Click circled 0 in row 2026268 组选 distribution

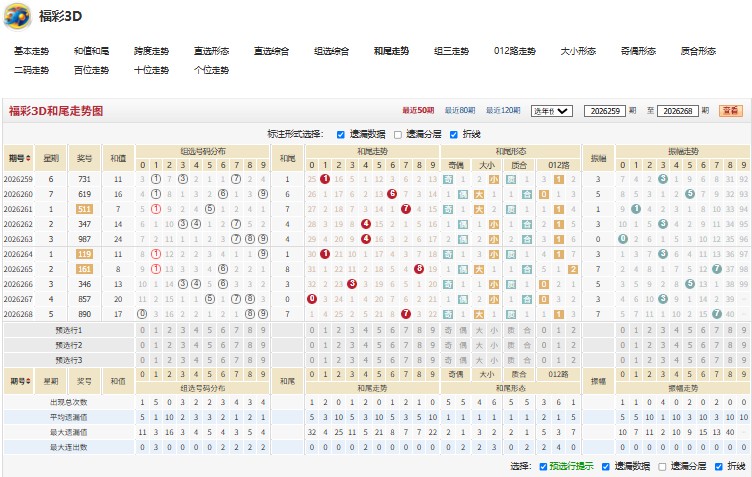(x=142, y=314)
